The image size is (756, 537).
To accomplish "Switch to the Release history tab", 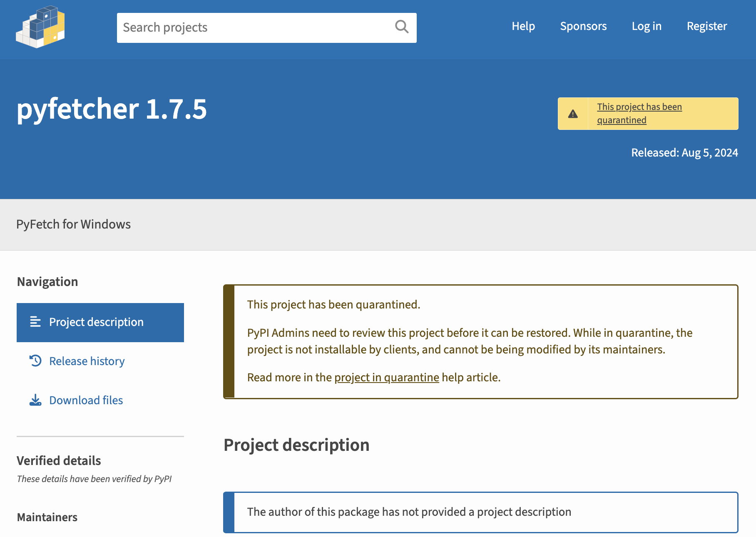I will click(87, 361).
